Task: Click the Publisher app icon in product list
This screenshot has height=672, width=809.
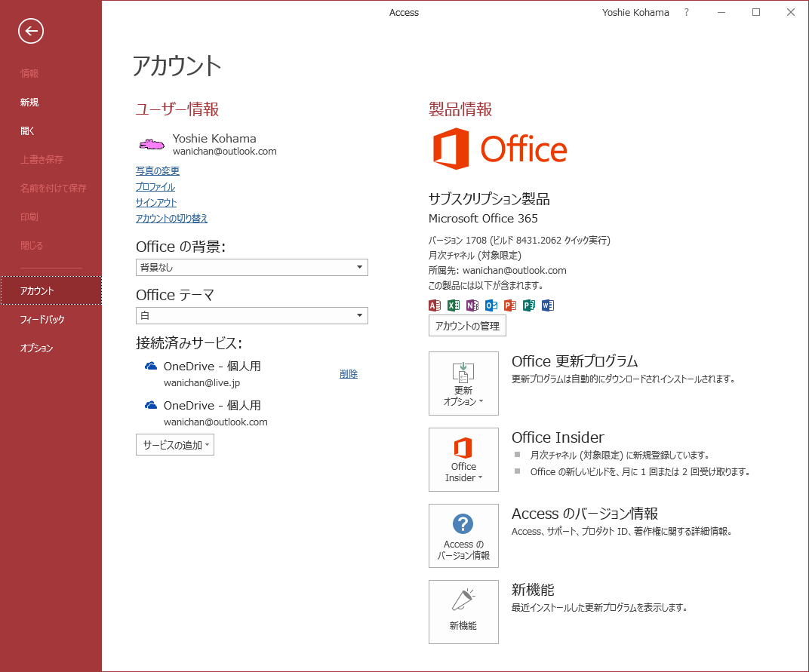Action: pyautogui.click(x=529, y=305)
